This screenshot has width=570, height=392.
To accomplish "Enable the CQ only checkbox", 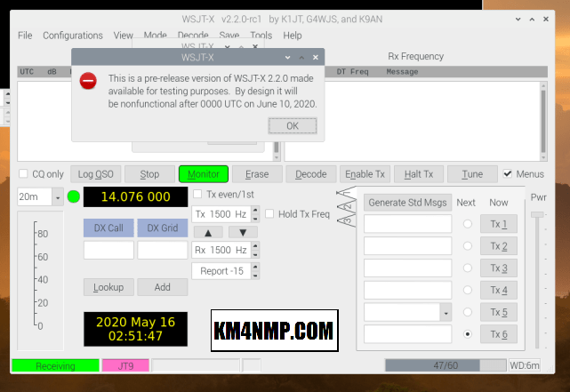I will pyautogui.click(x=24, y=174).
